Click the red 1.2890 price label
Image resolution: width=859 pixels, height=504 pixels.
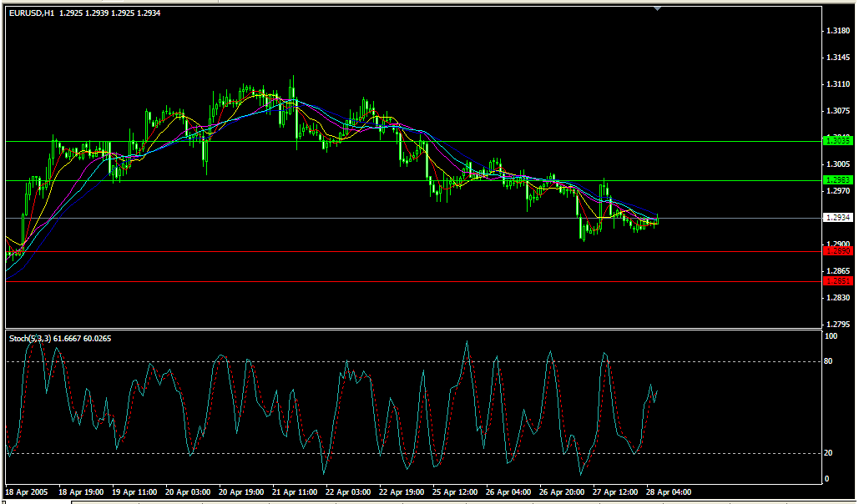[x=837, y=251]
